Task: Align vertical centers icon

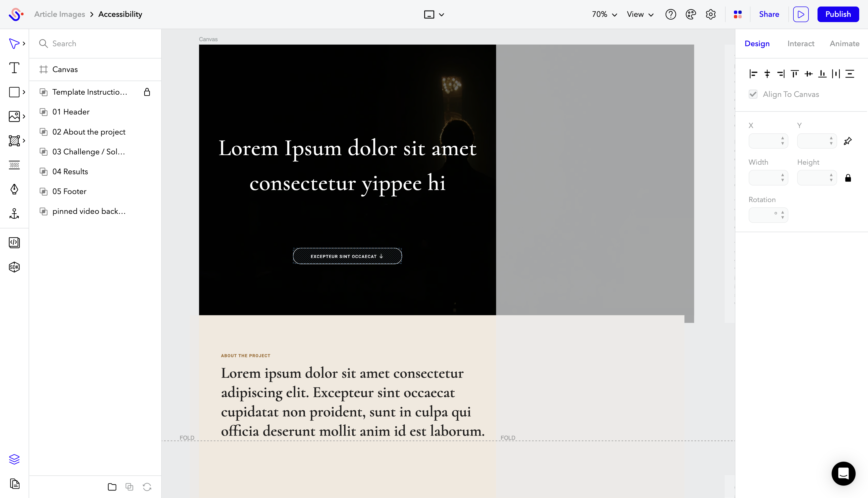Action: tap(808, 74)
